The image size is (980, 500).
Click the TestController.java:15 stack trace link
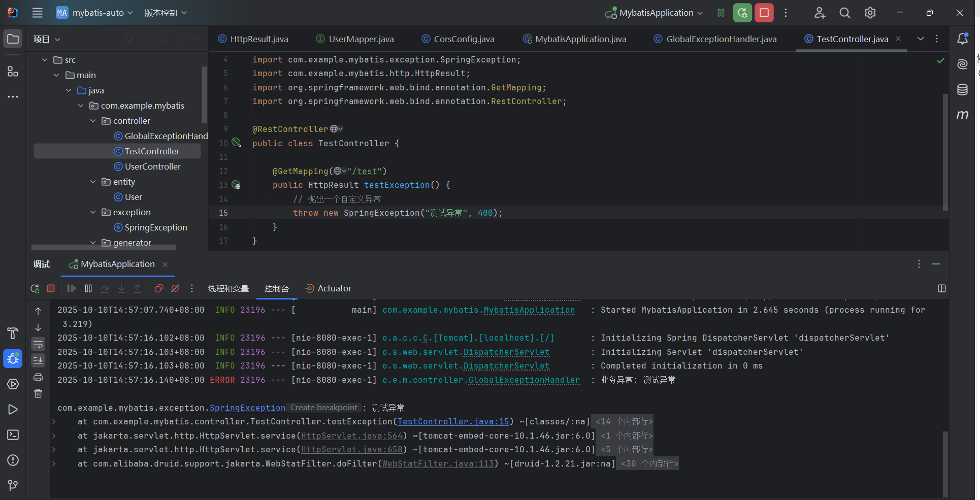[453, 422]
